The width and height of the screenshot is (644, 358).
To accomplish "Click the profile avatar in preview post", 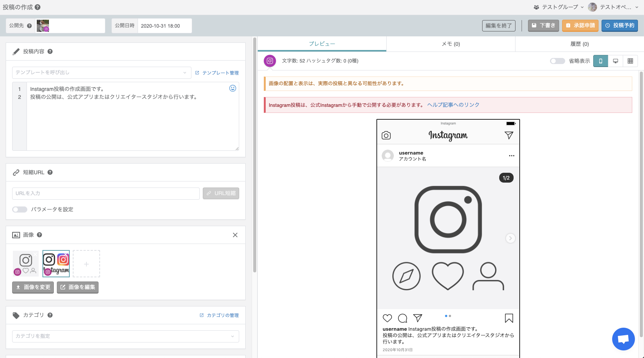I will click(388, 156).
